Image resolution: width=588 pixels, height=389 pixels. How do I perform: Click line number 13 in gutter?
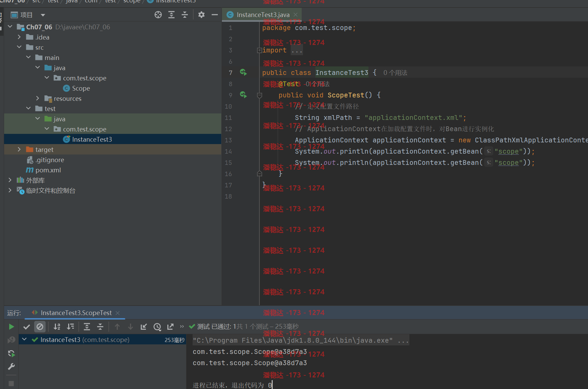[228, 140]
